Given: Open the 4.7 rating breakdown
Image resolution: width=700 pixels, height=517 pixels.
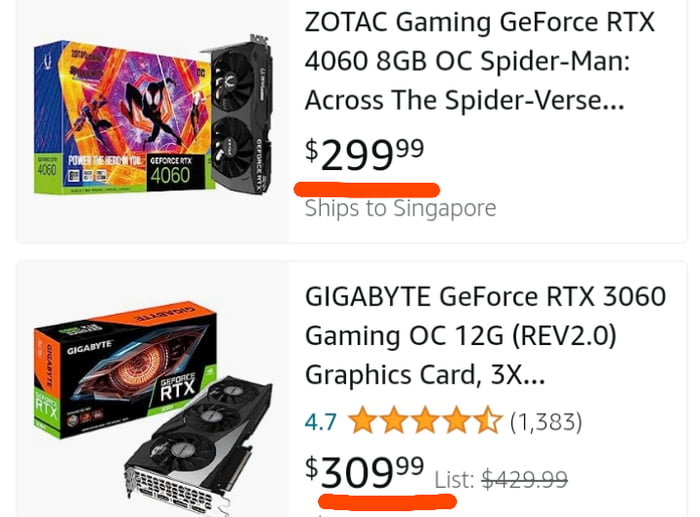Looking at the screenshot, I should [x=320, y=422].
